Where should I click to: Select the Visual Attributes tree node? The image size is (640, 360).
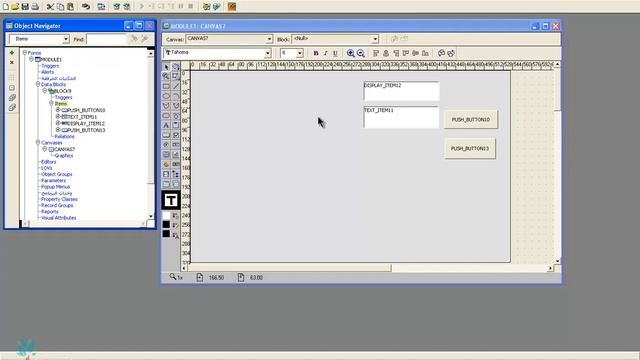59,218
